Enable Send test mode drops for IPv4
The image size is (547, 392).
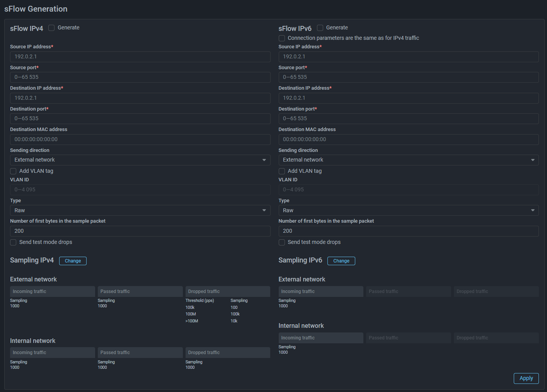13,242
